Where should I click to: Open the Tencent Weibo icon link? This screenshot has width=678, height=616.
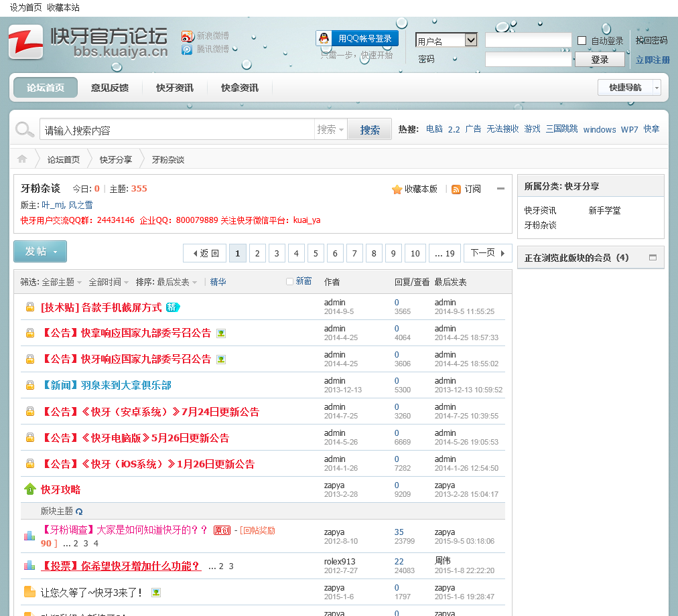[188, 49]
